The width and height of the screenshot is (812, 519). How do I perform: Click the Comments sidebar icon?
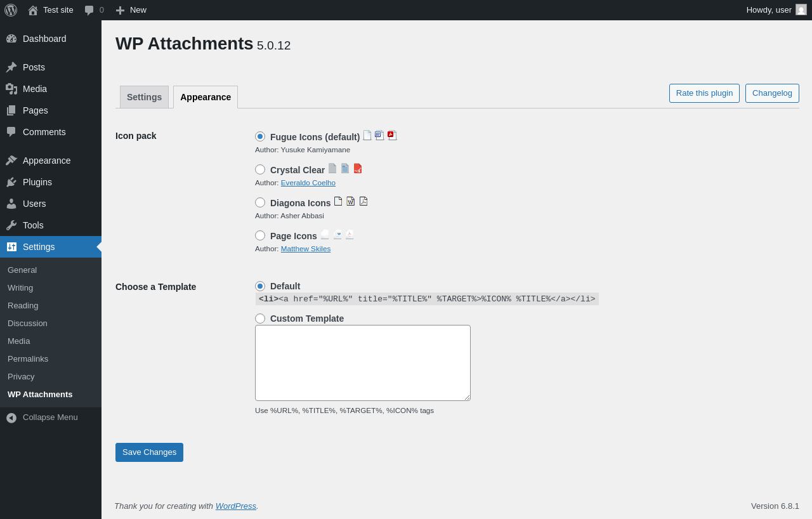click(11, 132)
